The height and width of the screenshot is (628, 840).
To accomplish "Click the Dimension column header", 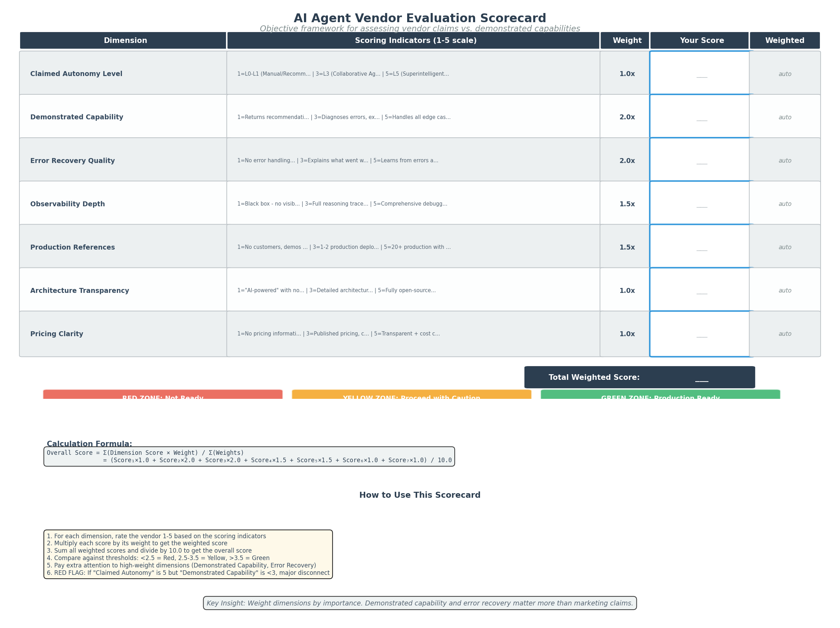I will point(125,40).
